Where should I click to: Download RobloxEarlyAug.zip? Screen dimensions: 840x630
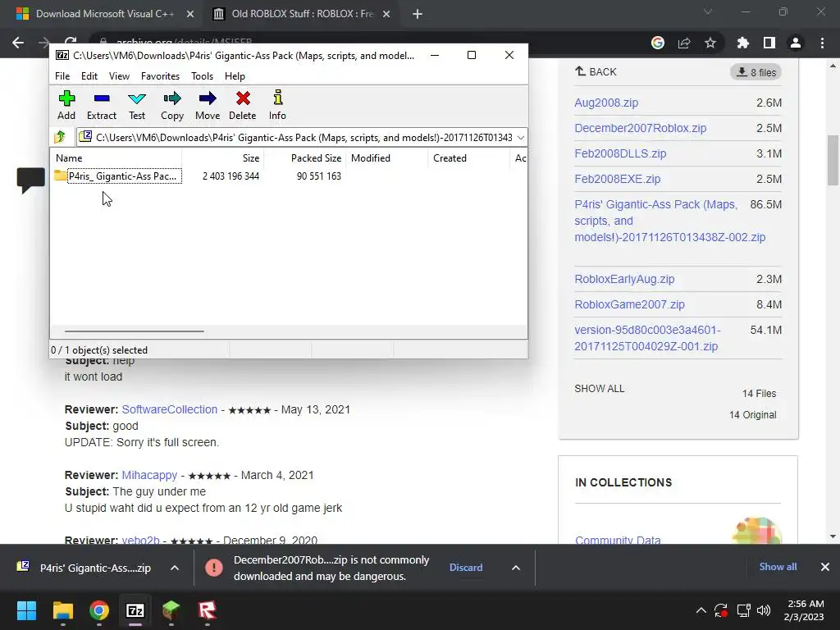coord(624,279)
